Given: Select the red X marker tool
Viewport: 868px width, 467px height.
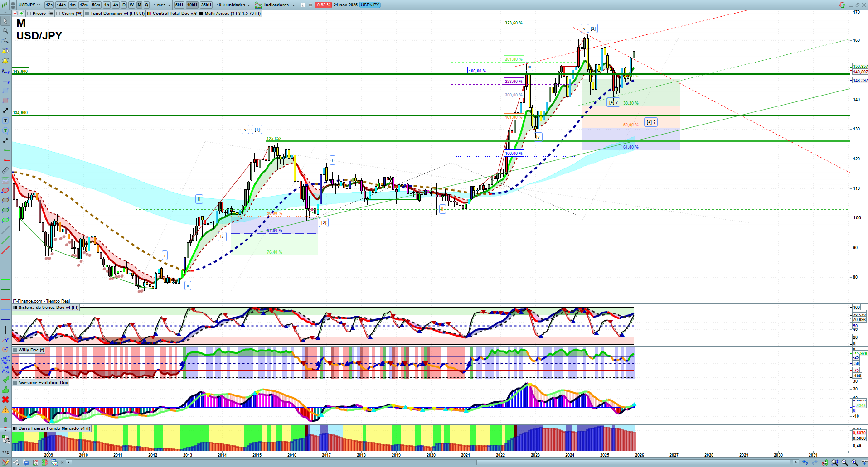Looking at the screenshot, I should pyautogui.click(x=5, y=400).
